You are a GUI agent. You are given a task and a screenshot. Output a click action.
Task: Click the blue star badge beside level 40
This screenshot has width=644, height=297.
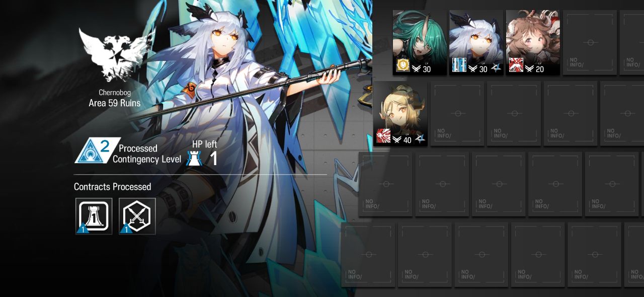tap(419, 139)
